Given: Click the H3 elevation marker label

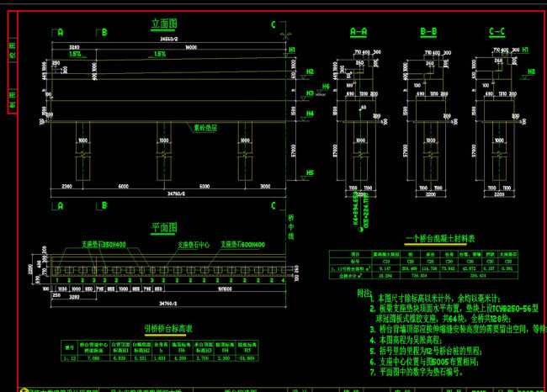Looking at the screenshot, I should coord(310,93).
